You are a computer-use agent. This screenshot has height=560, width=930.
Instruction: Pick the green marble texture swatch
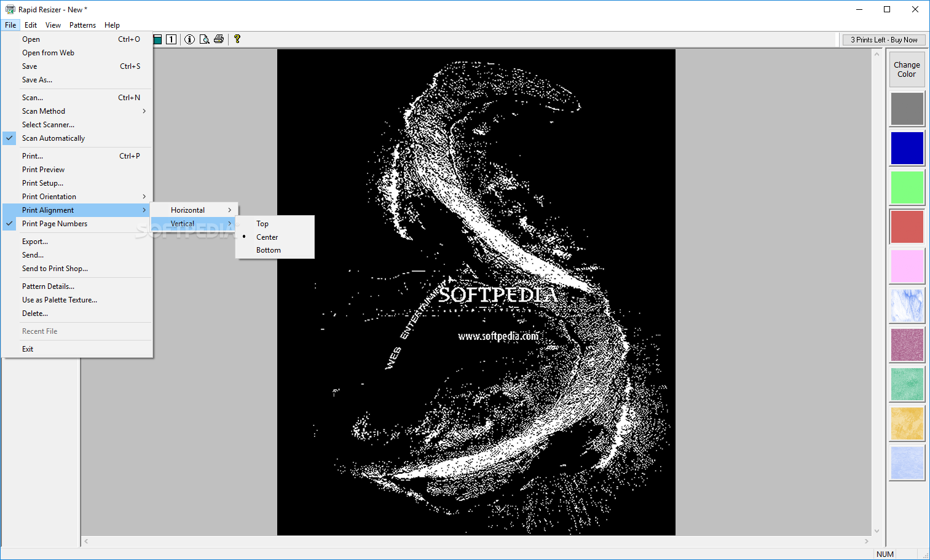(x=907, y=384)
